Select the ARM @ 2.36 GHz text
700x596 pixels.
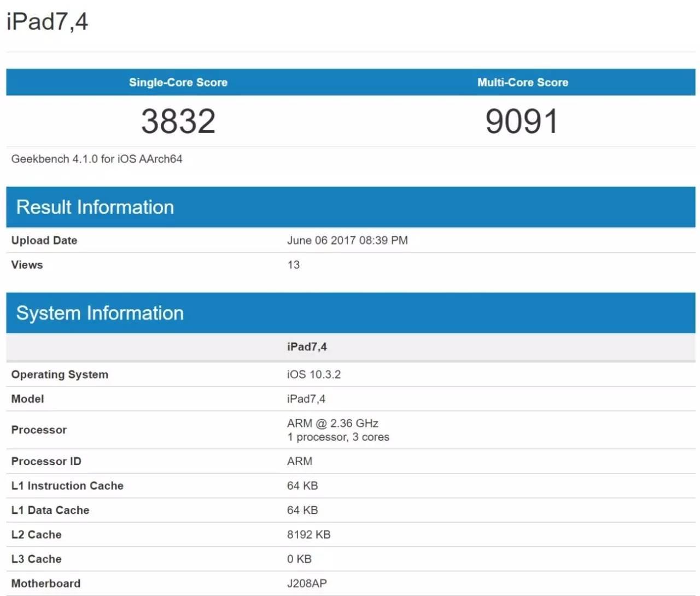tap(332, 424)
